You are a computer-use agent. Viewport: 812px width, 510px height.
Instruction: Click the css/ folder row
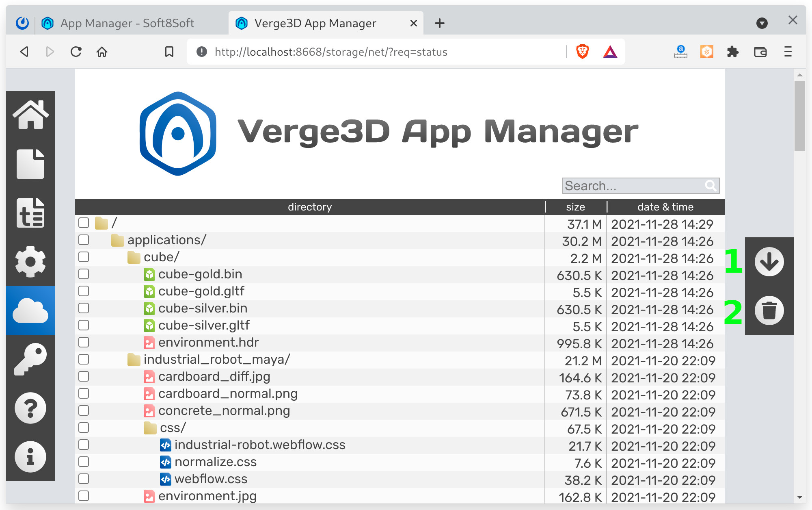pyautogui.click(x=400, y=428)
